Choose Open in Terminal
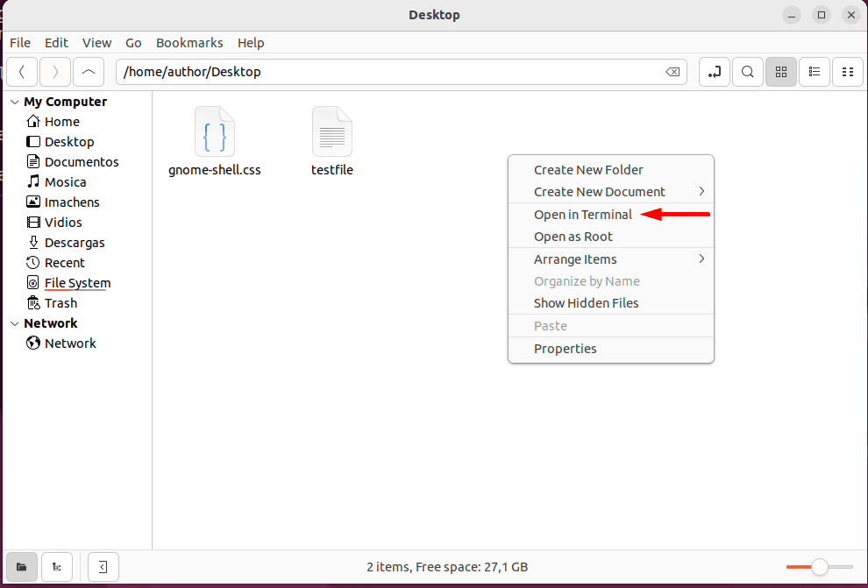Image resolution: width=868 pixels, height=588 pixels. click(x=611, y=215)
